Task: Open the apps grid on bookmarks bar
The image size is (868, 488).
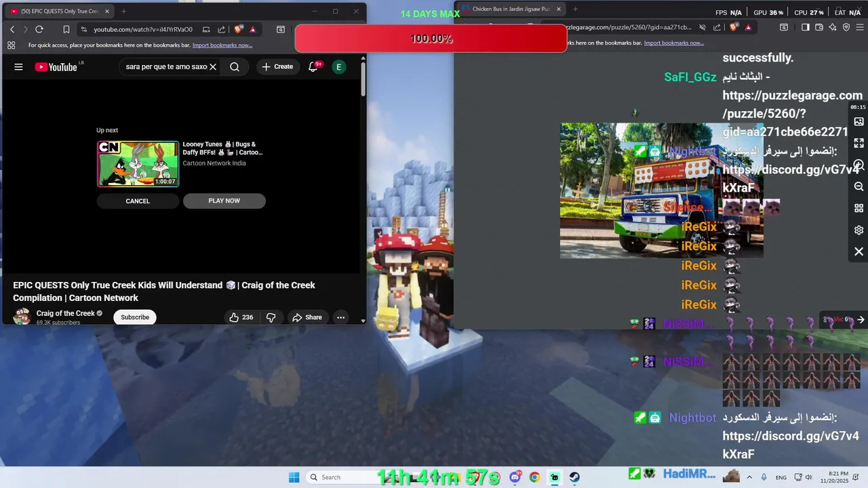Action: pos(12,45)
